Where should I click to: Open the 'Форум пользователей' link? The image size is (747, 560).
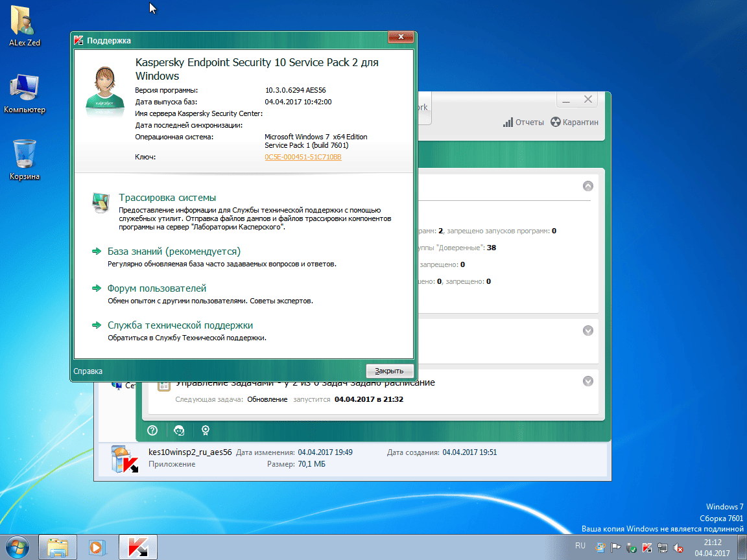pos(157,288)
